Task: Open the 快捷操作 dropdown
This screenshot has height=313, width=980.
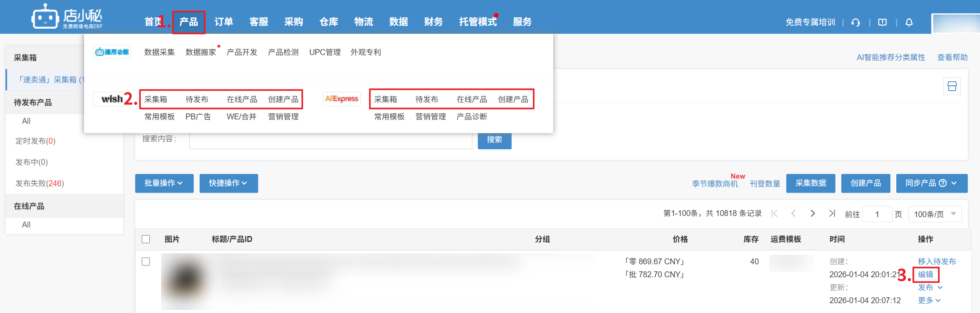Action: click(x=228, y=183)
